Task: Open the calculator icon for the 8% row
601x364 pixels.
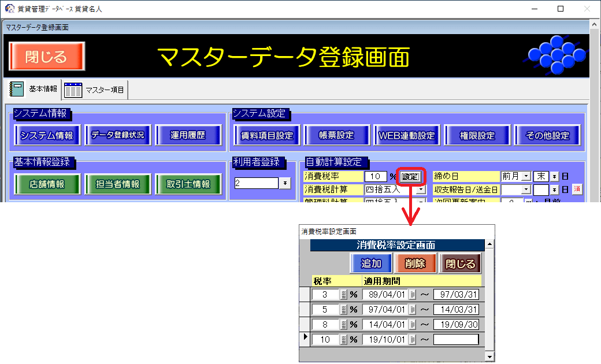Action: click(x=344, y=325)
